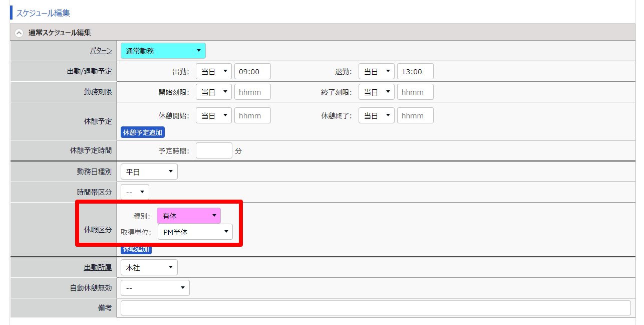Image resolution: width=644 pixels, height=325 pixels.
Task: Click the 開始刻限 hhmm field
Action: coord(252,92)
